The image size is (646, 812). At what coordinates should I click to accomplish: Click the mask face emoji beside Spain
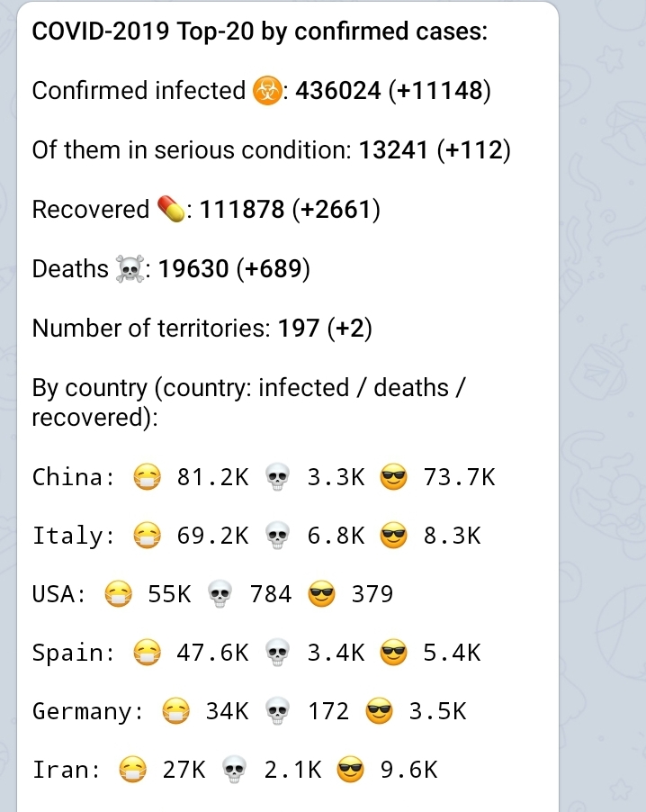coord(147,653)
